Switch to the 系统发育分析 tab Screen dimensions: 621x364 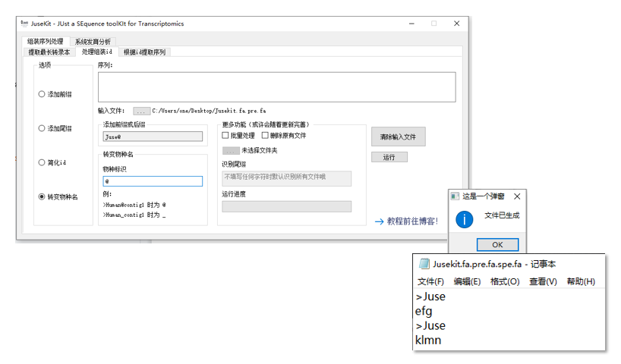click(x=93, y=42)
